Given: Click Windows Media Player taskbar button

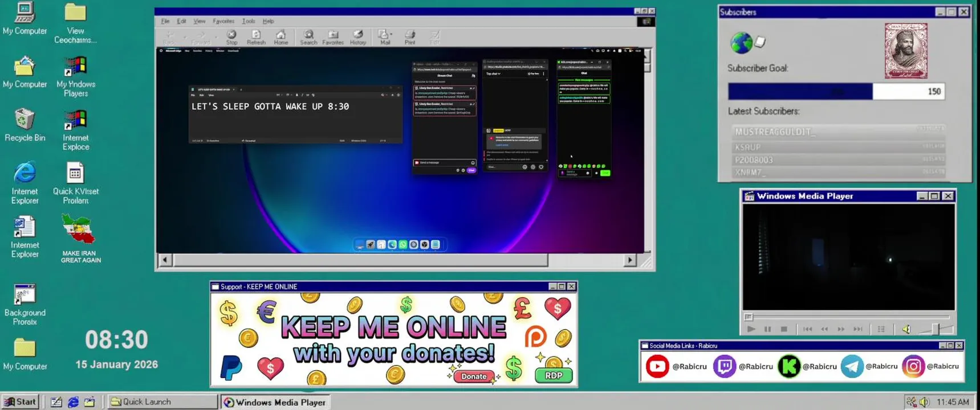Looking at the screenshot, I should point(275,402).
